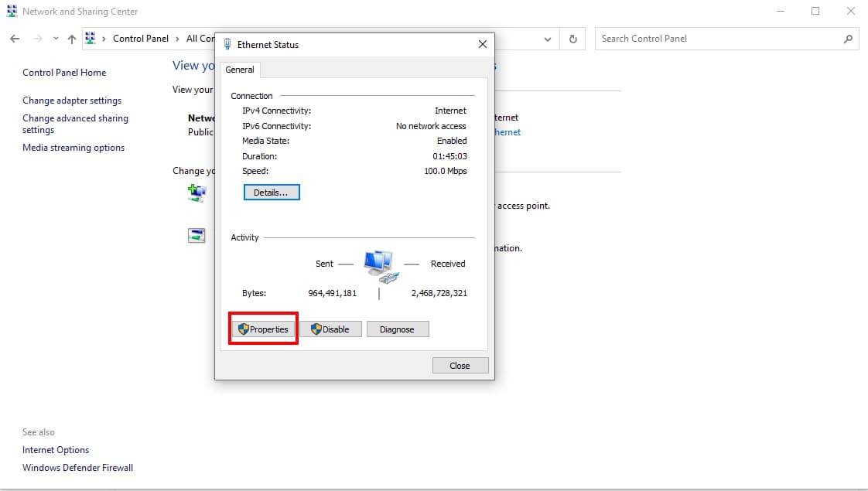Click the Details... button
This screenshot has width=868, height=491.
coord(272,193)
